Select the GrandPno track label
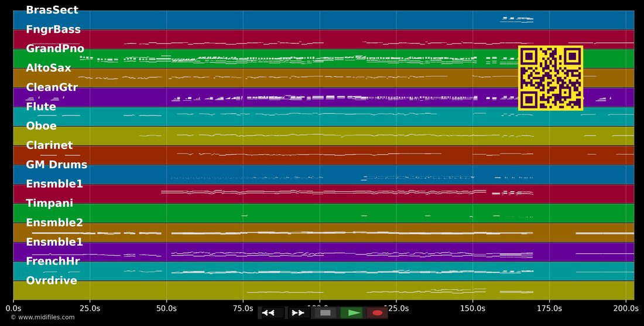 pyautogui.click(x=55, y=49)
